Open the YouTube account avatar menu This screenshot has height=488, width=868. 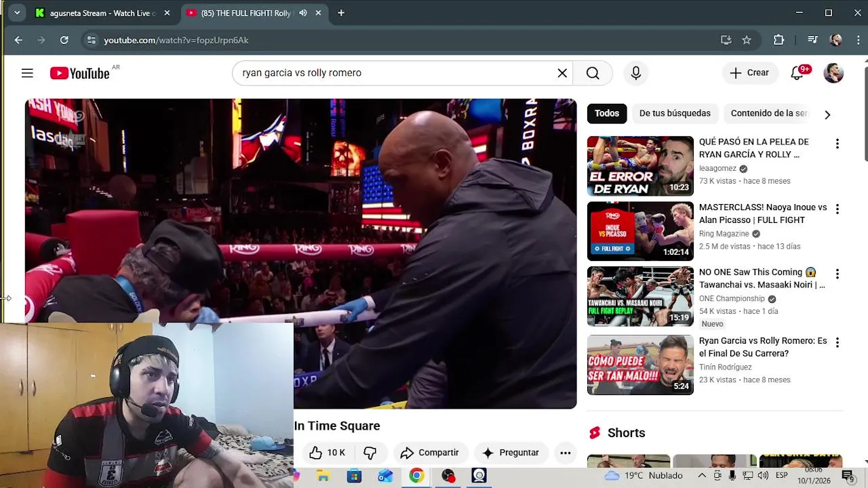833,73
